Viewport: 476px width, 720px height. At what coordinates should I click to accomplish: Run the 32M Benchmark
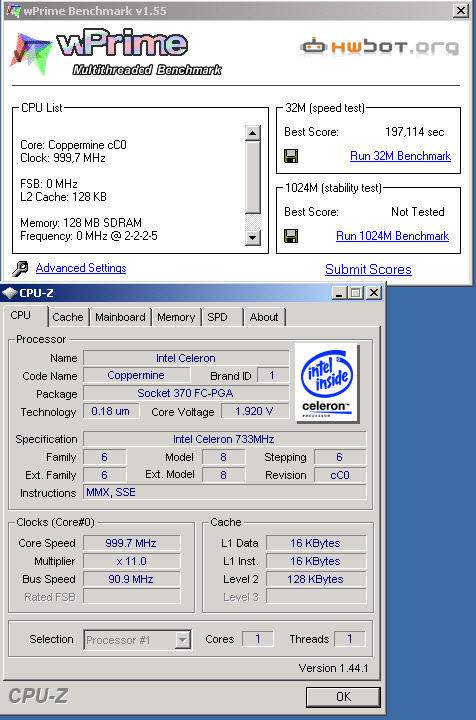[x=400, y=156]
